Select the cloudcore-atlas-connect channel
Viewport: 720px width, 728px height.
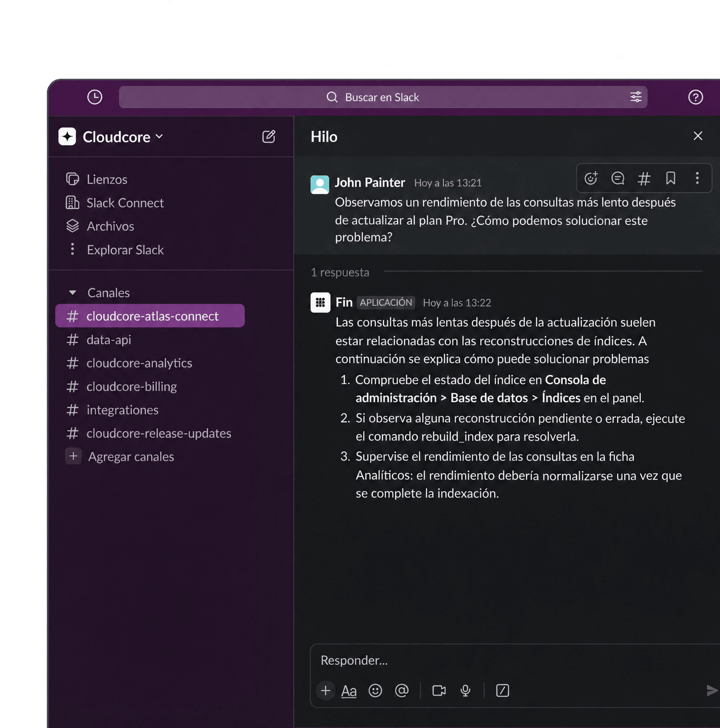(x=150, y=316)
